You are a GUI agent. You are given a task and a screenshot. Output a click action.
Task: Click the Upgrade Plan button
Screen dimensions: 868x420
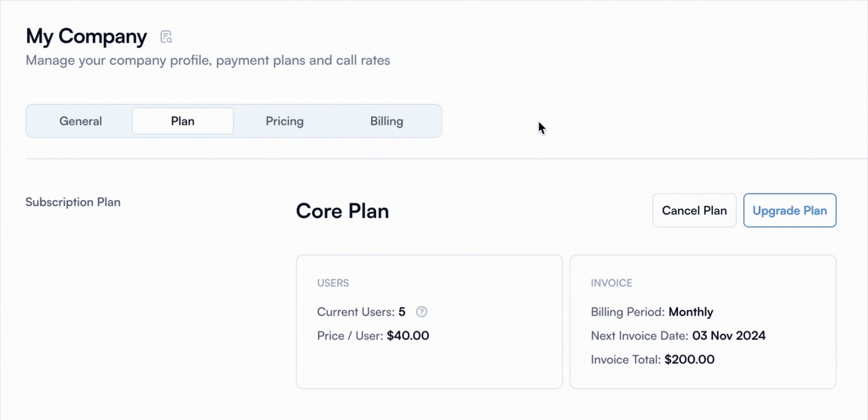pos(789,210)
